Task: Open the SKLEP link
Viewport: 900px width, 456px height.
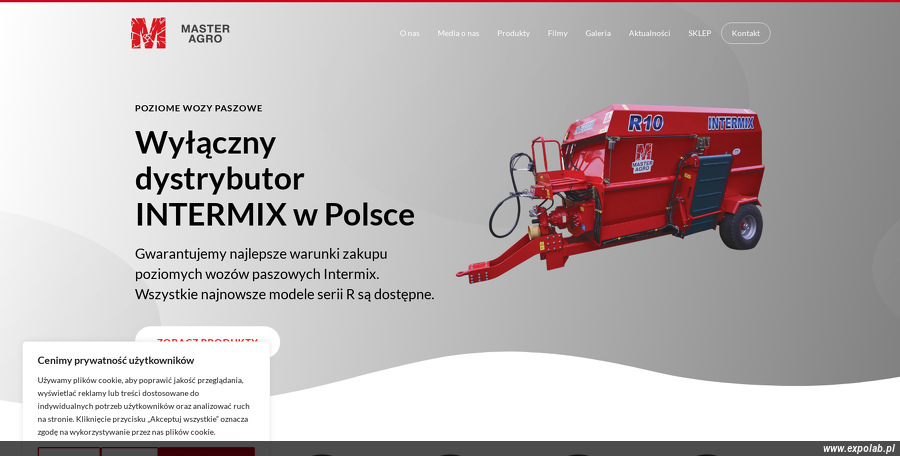Action: (x=699, y=33)
